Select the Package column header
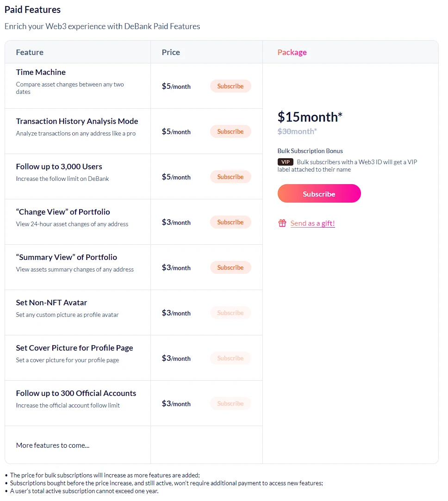448x501 pixels. (x=292, y=52)
